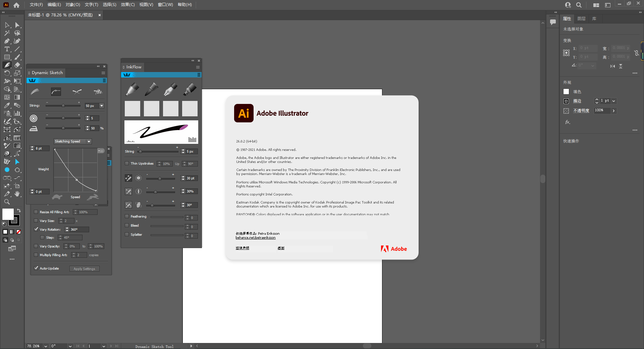Switch to the 库 tab

coord(594,19)
